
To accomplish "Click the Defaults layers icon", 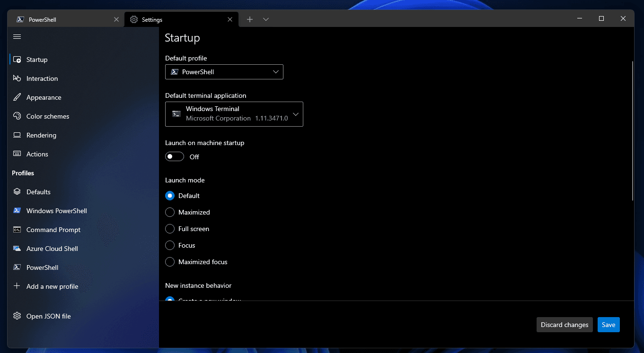I will click(17, 192).
